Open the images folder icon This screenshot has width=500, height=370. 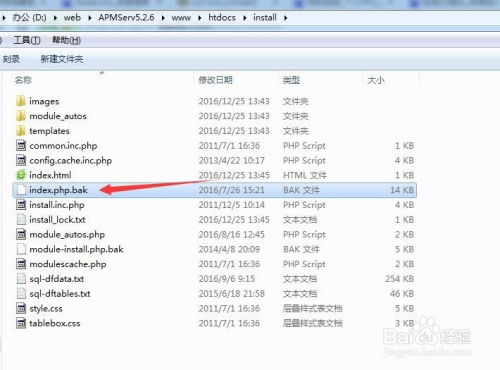21,101
